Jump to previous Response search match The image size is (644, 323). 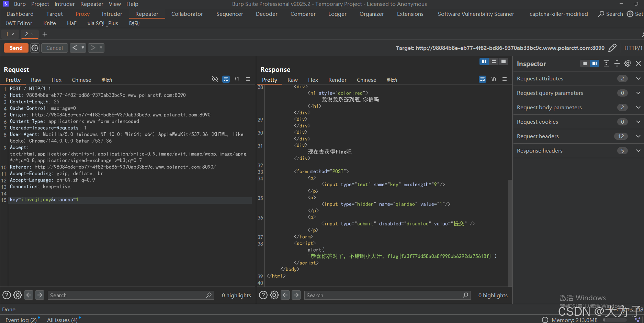click(285, 295)
